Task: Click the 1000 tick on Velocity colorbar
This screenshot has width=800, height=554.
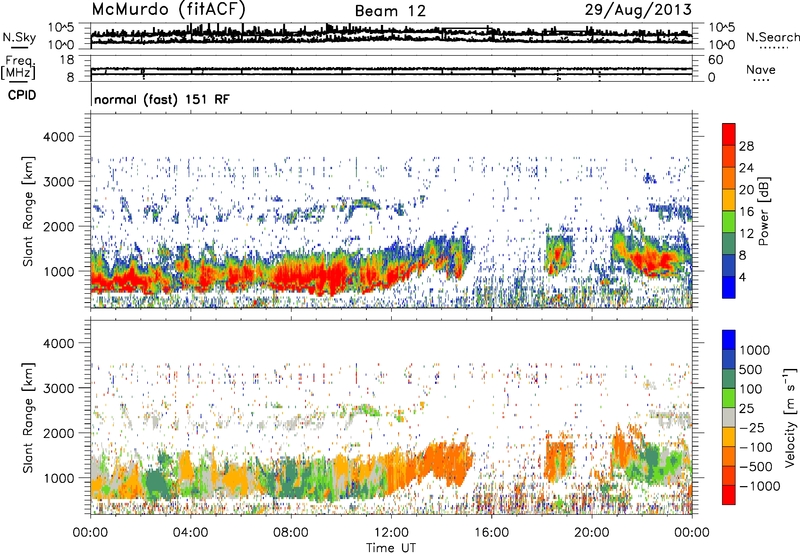Action: click(755, 350)
